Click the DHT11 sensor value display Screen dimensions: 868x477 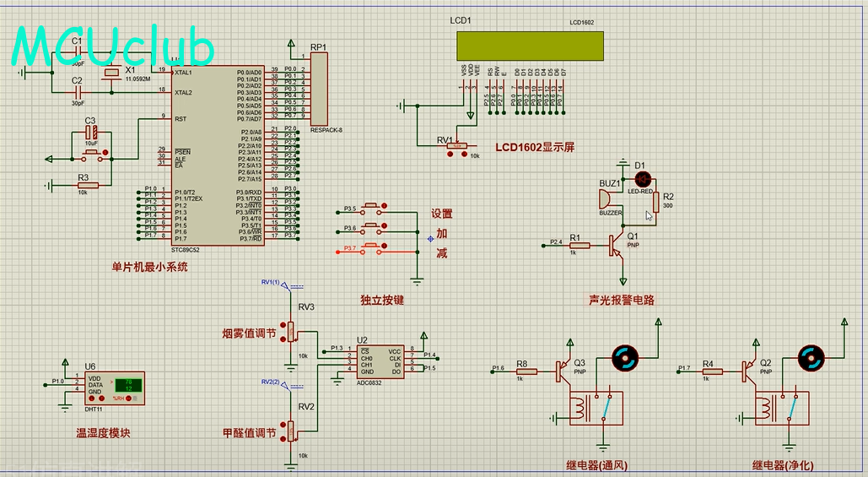pos(127,384)
